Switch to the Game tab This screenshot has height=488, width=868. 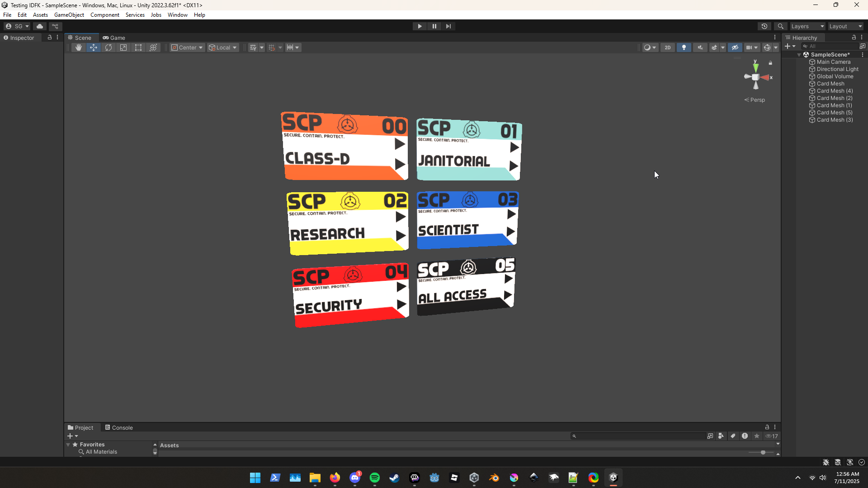[114, 38]
